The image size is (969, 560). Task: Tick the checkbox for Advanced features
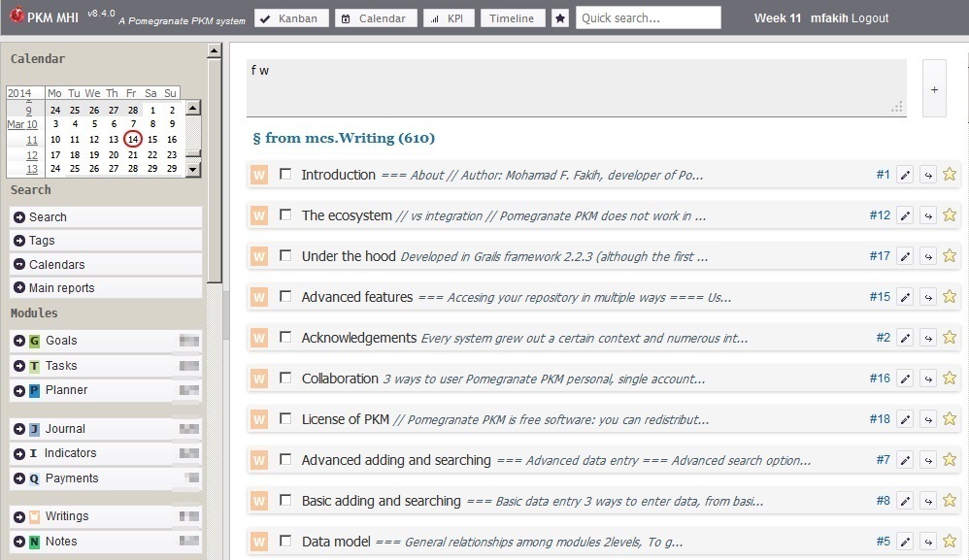[x=285, y=297]
